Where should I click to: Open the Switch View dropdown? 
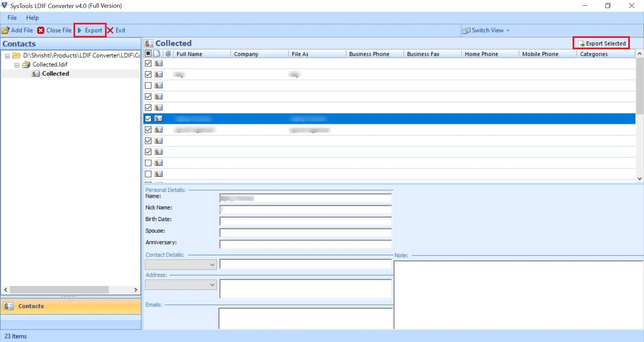(x=486, y=30)
